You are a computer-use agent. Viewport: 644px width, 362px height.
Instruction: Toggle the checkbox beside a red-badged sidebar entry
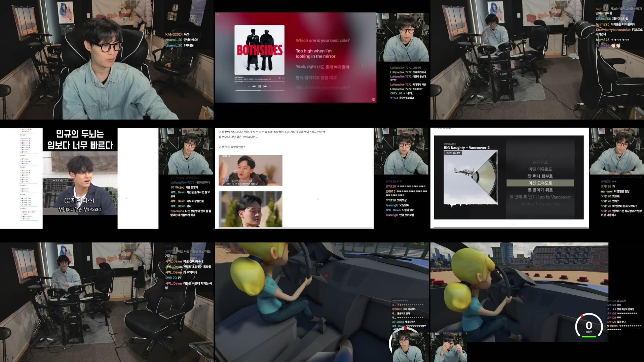pyautogui.click(x=21, y=139)
